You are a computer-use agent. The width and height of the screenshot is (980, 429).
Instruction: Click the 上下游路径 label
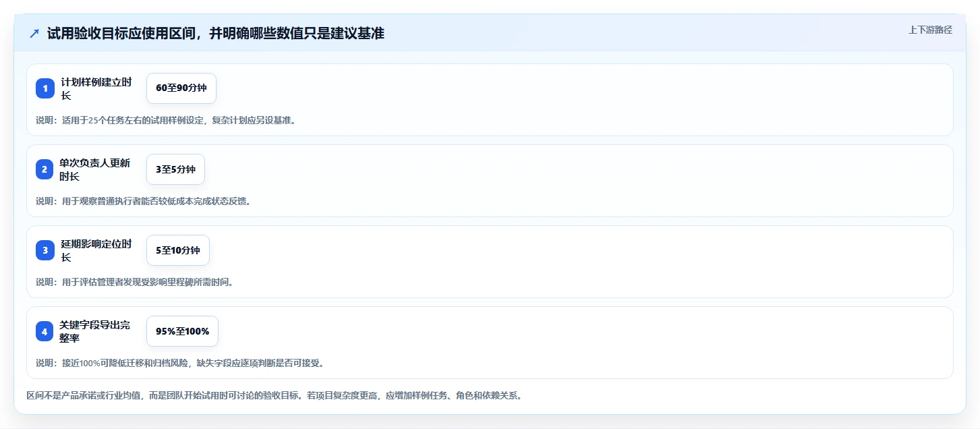[x=930, y=30]
